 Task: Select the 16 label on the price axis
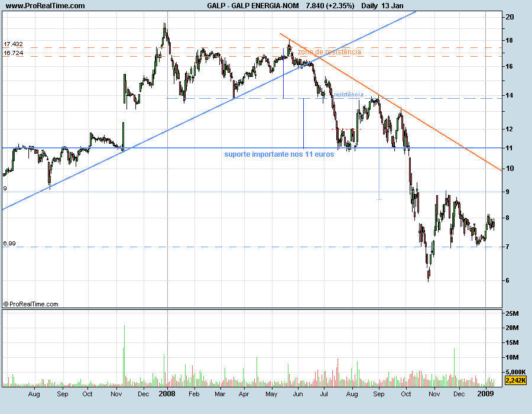click(x=510, y=66)
